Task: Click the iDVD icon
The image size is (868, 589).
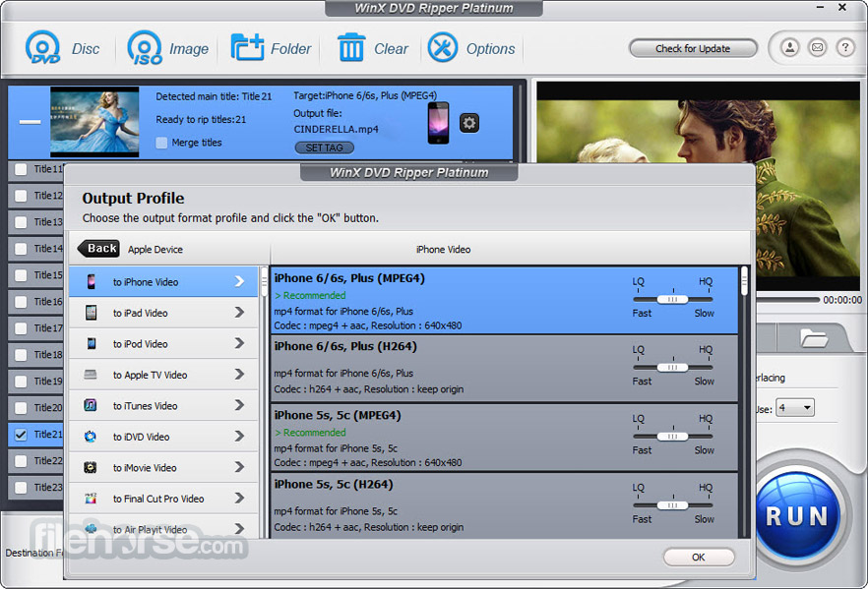Action: tap(91, 437)
